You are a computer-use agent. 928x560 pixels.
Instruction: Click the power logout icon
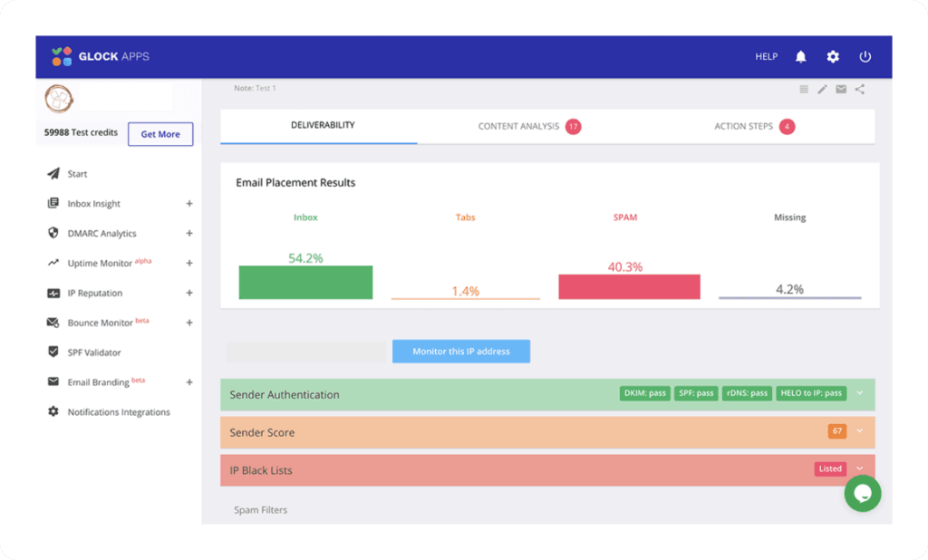coord(865,57)
